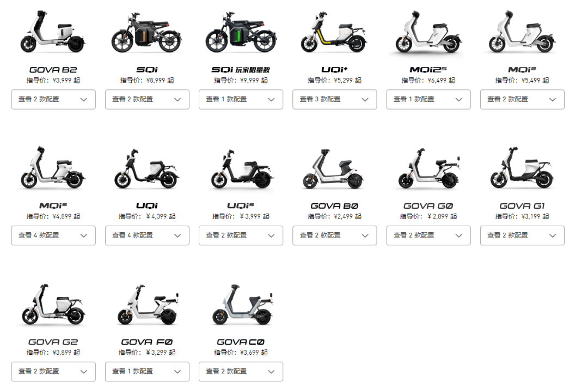Click the MQi2 scooter image
Screen dimensions: 588x388
(x=522, y=32)
